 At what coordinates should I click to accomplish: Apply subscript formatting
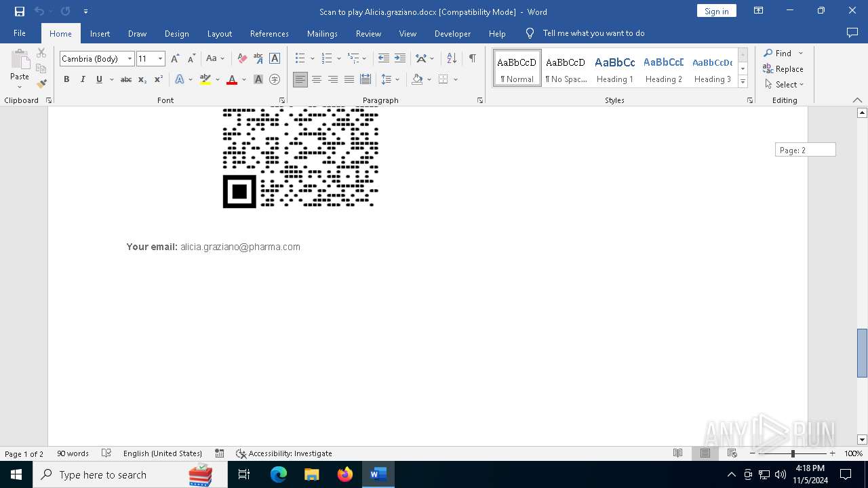(x=142, y=79)
